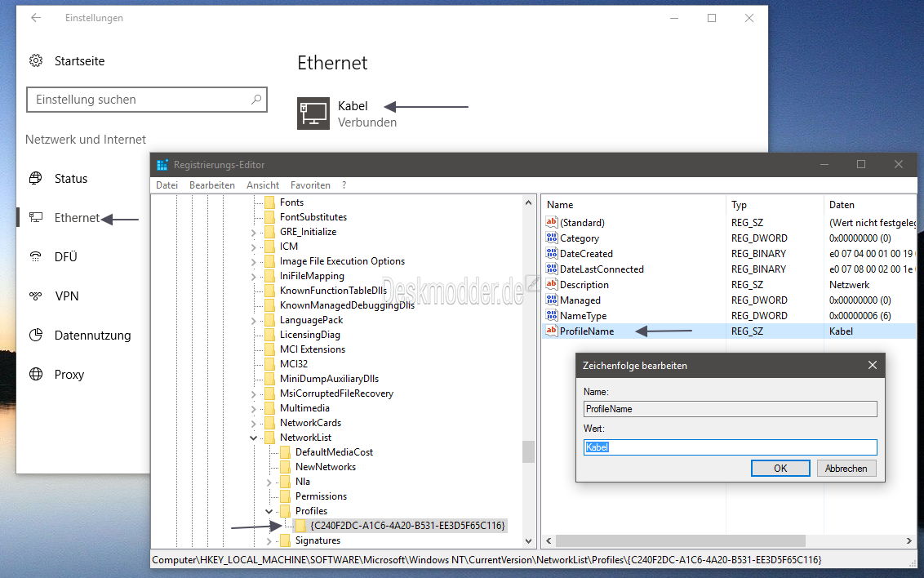Open the Favoriten menu
The width and height of the screenshot is (924, 578).
310,185
